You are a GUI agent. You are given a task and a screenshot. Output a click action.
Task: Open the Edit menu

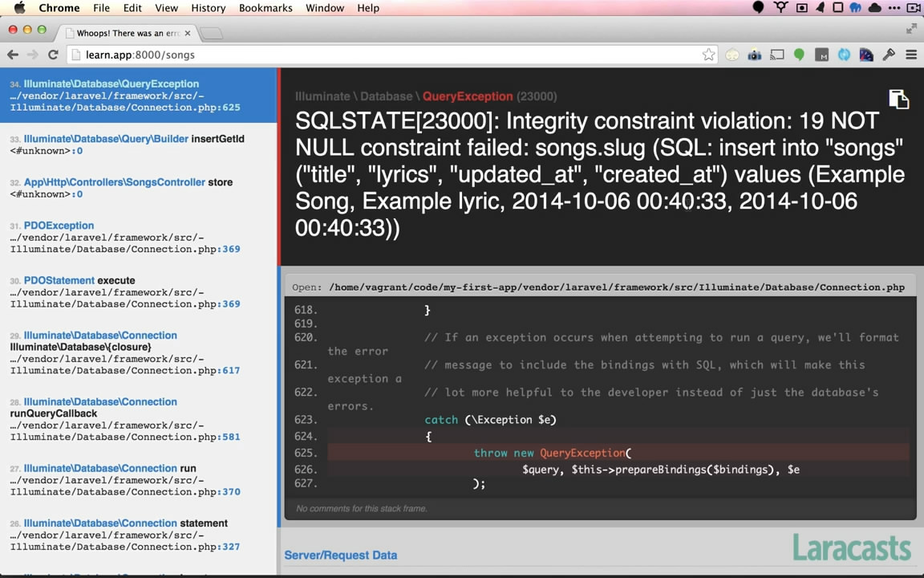132,8
